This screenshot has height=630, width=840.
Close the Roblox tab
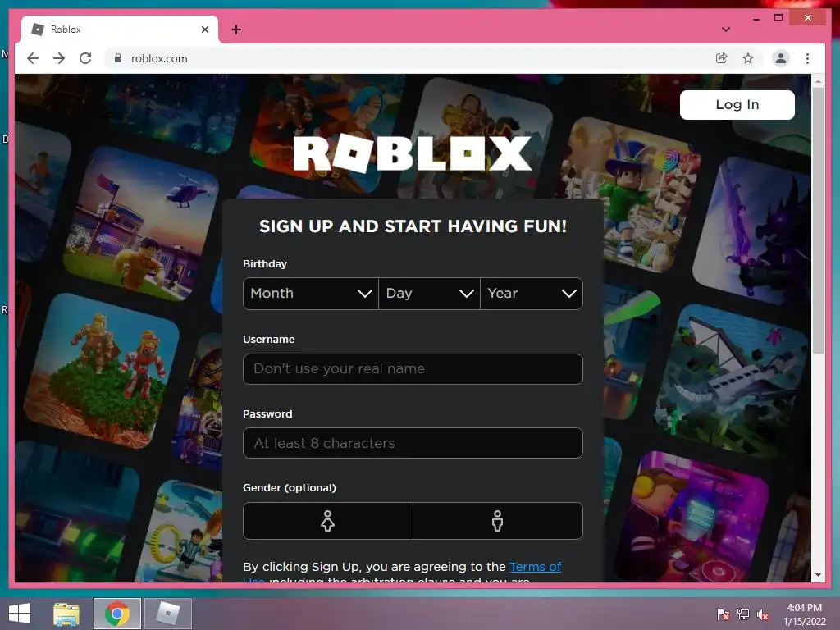coord(204,30)
